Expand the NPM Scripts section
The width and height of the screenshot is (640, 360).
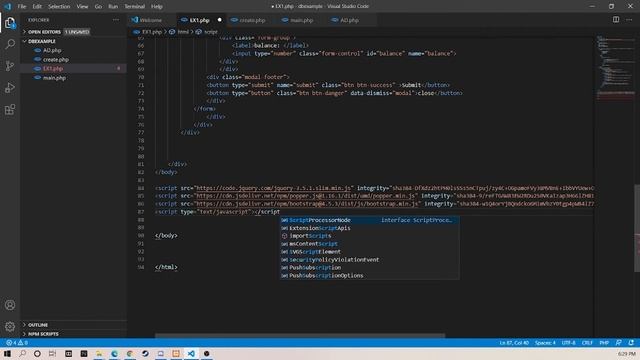click(43, 334)
